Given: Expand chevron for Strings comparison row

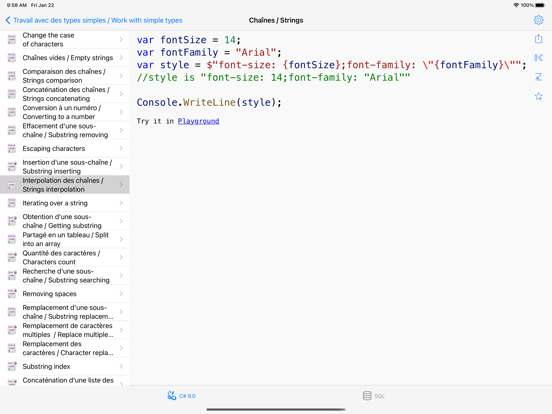Looking at the screenshot, I should click(121, 76).
